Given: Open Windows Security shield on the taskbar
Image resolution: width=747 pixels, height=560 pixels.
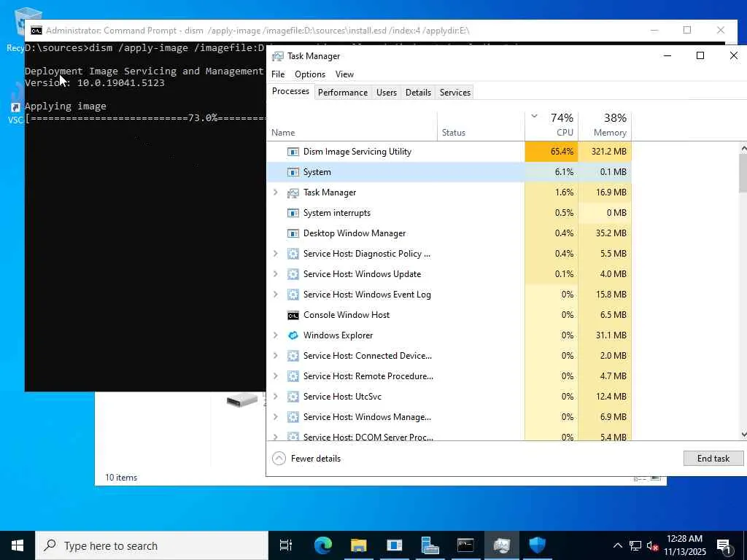Looking at the screenshot, I should pyautogui.click(x=538, y=545).
